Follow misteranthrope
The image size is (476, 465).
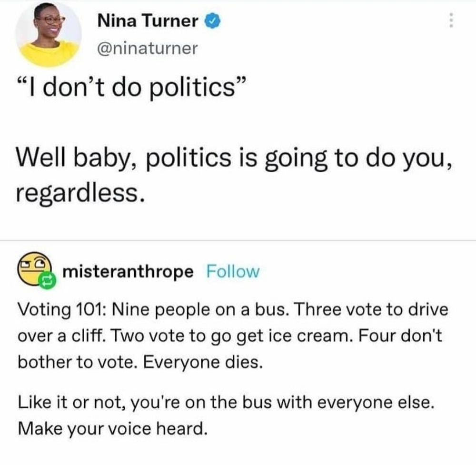233,272
